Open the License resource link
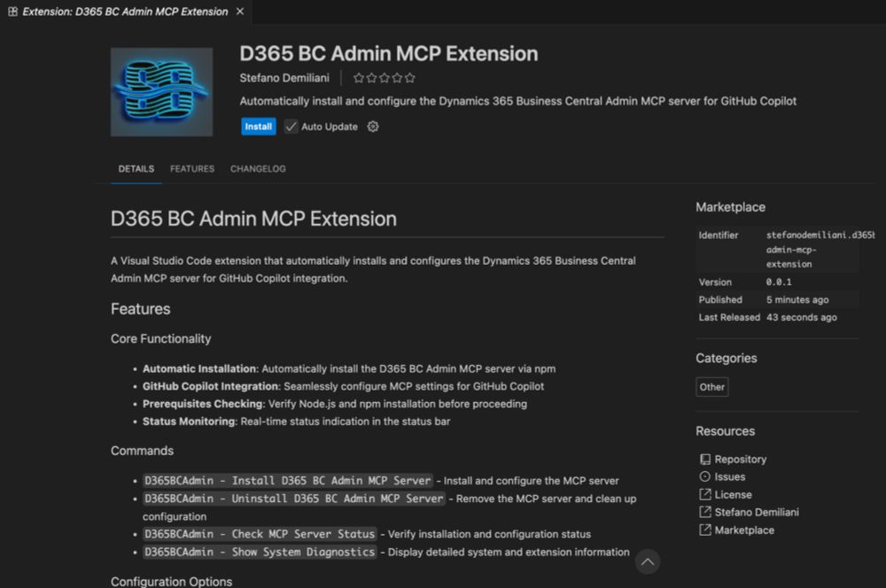The width and height of the screenshot is (886, 588). [x=733, y=495]
